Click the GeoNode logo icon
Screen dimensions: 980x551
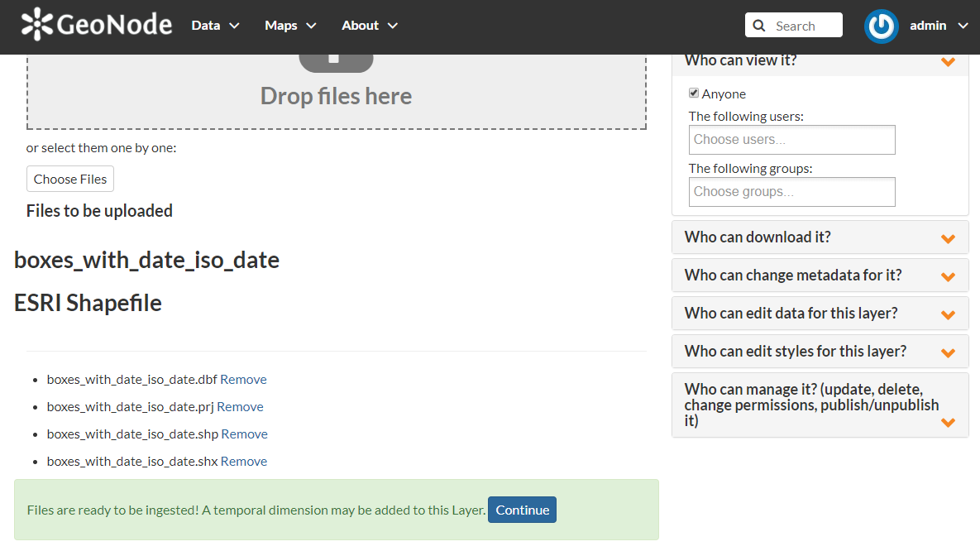click(x=36, y=24)
